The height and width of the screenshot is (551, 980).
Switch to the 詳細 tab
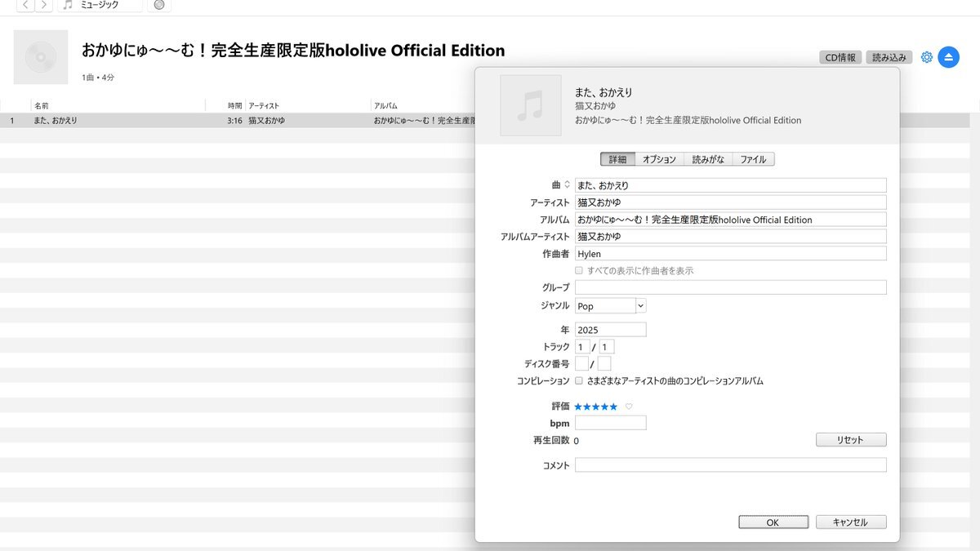(x=617, y=159)
